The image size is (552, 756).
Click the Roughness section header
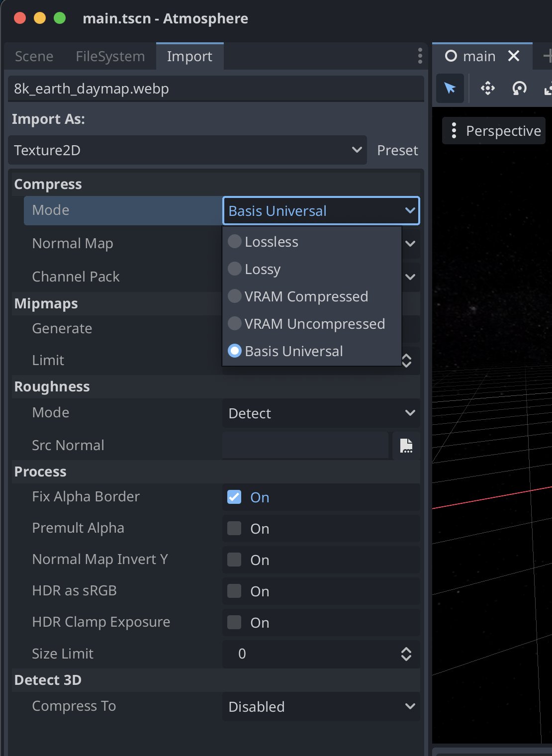[x=216, y=386]
